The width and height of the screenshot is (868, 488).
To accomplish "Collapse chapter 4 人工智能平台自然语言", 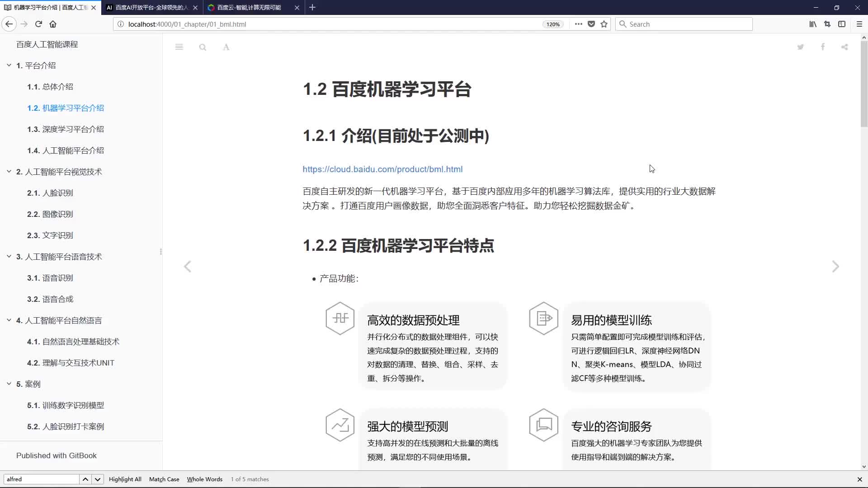I will pos(9,320).
